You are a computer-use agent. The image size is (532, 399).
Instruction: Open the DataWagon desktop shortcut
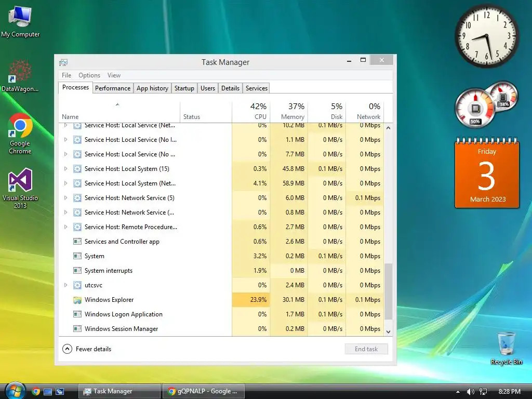coord(20,76)
